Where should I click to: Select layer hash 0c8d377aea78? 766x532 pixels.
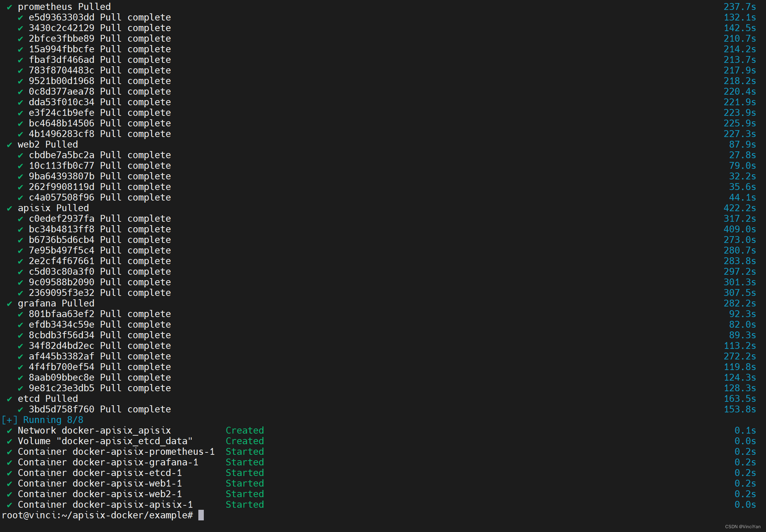(62, 92)
